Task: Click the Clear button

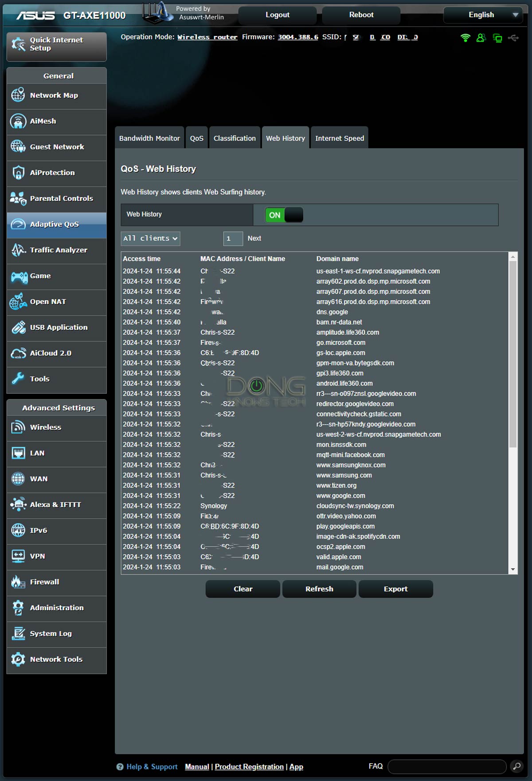Action: tap(243, 589)
